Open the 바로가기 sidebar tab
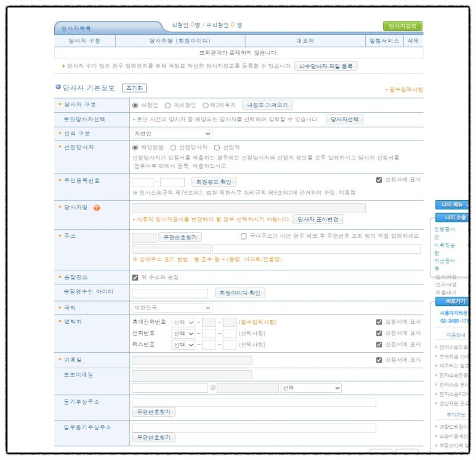Screen dimensions: 476x460 [x=453, y=301]
